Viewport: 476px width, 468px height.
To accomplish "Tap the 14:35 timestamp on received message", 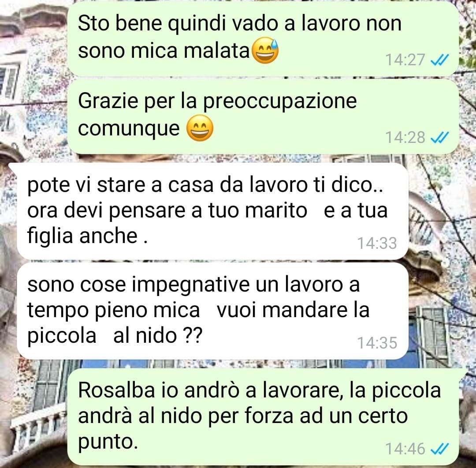I will coord(377,343).
